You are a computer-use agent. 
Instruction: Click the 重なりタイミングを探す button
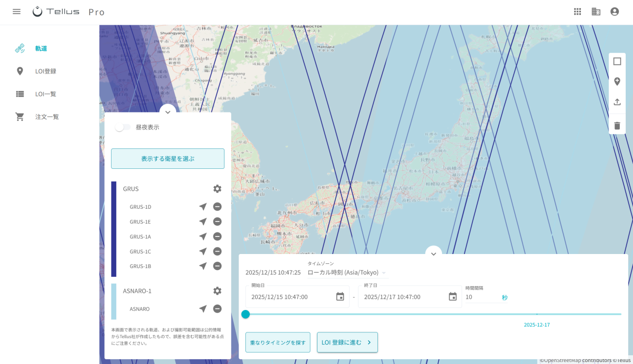pos(278,343)
